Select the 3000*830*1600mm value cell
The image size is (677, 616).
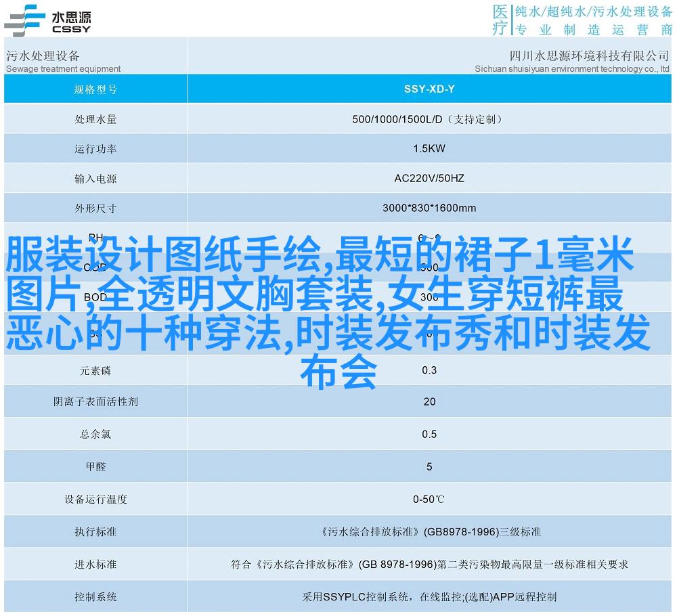pos(429,208)
